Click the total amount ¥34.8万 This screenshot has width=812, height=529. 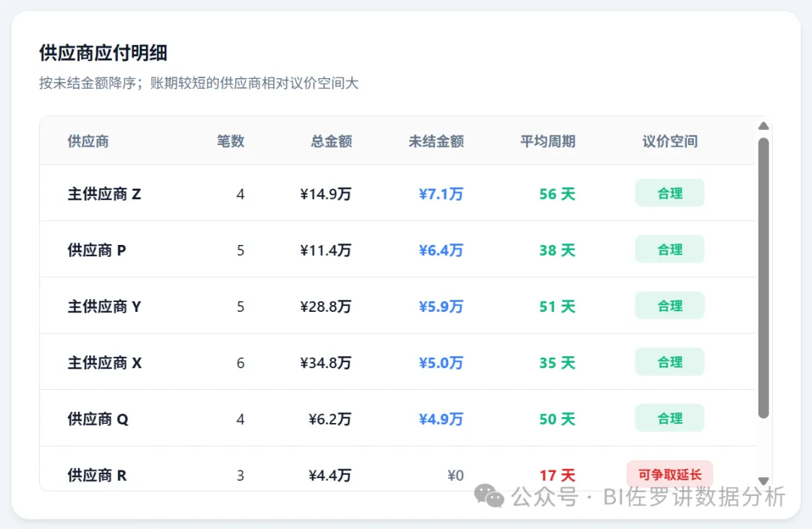(x=326, y=363)
